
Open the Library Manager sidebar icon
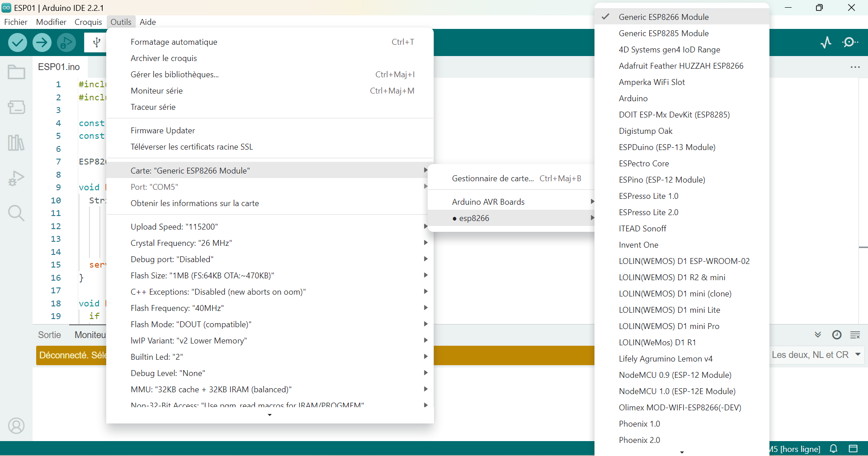point(16,143)
